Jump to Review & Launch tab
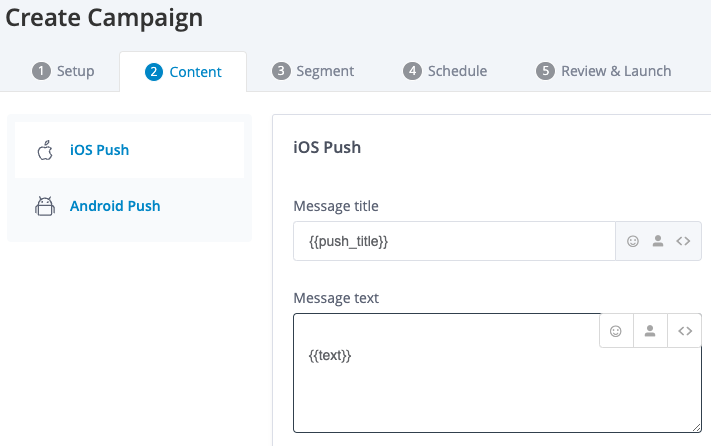This screenshot has width=711, height=446. 603,71
